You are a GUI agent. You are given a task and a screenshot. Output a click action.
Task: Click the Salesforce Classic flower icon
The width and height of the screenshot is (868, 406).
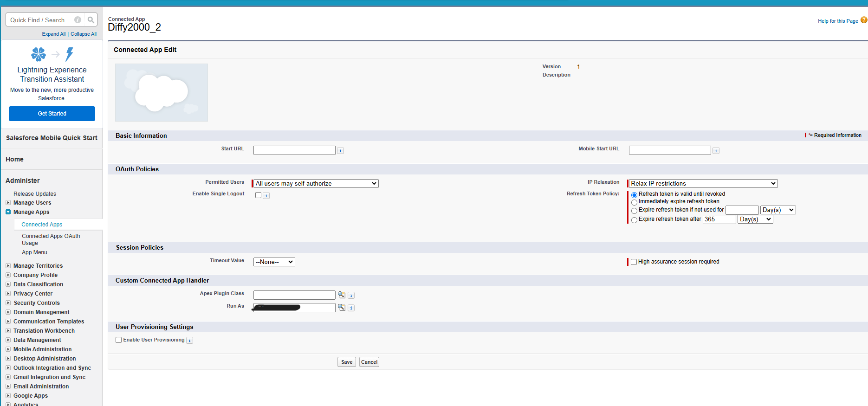pyautogui.click(x=39, y=54)
